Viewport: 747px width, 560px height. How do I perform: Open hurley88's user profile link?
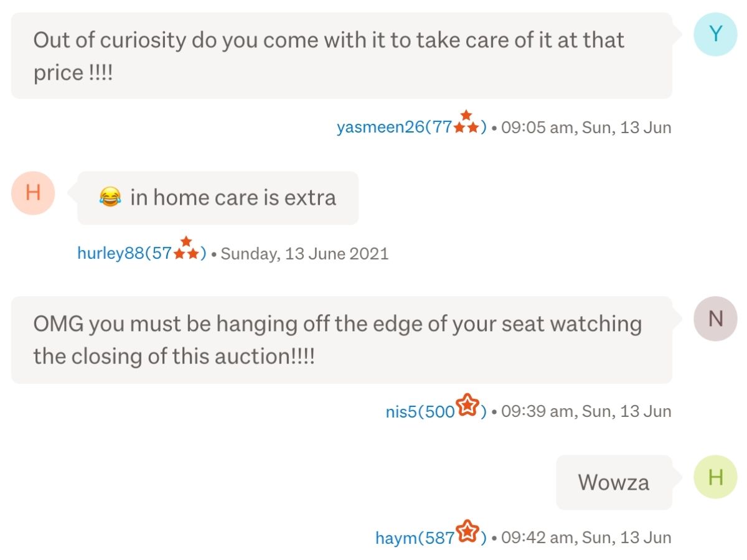(141, 254)
